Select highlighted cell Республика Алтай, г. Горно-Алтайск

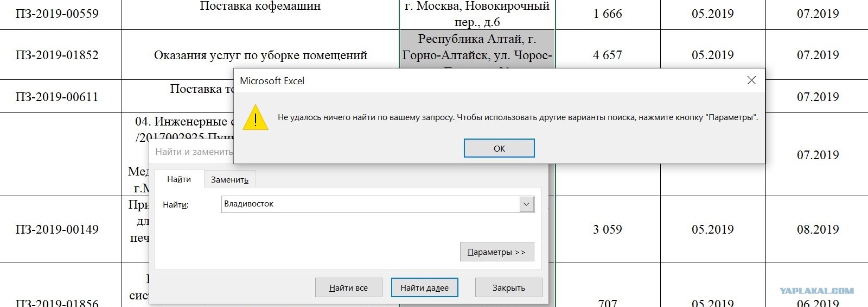pyautogui.click(x=477, y=49)
